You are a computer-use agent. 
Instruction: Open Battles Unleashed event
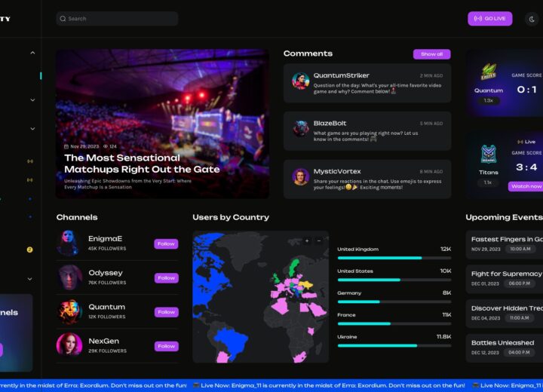[505, 348]
